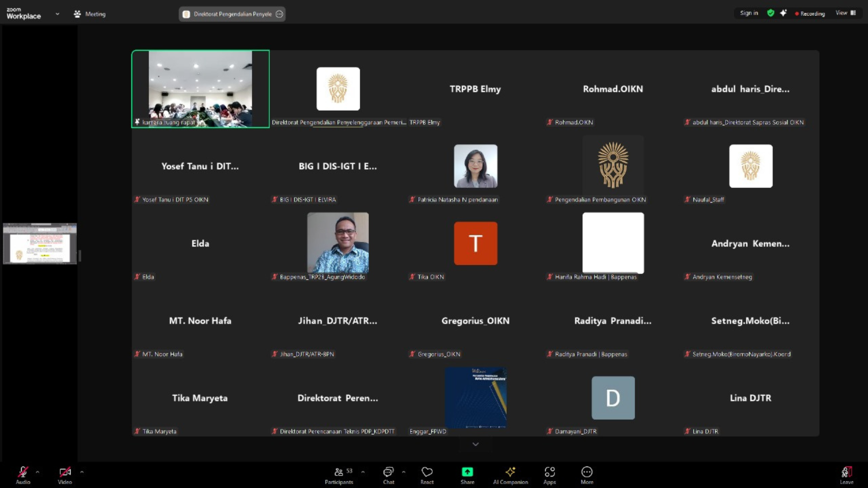
Task: Select the TRPPB Elmy participant tile
Action: [x=476, y=89]
